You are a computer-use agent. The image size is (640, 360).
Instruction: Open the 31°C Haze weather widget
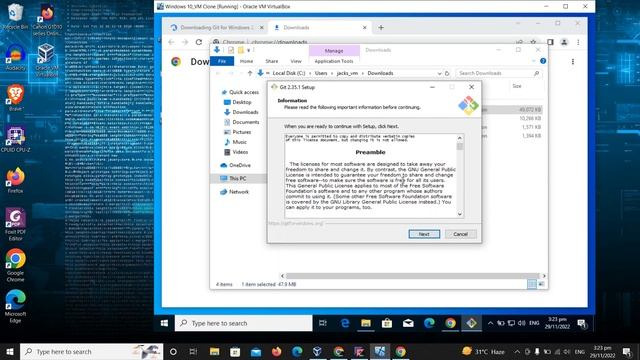[483, 351]
